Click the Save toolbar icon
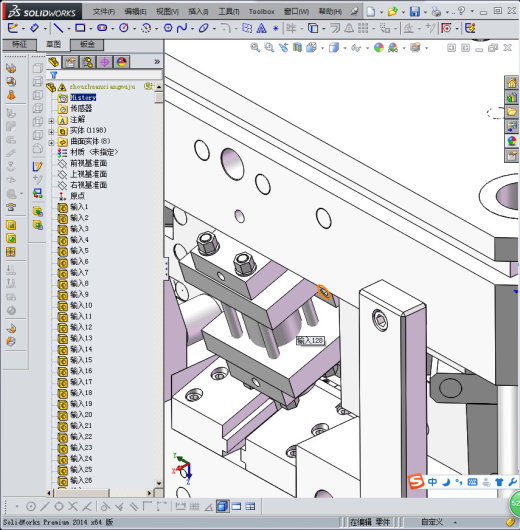The width and height of the screenshot is (520, 530). [x=415, y=11]
